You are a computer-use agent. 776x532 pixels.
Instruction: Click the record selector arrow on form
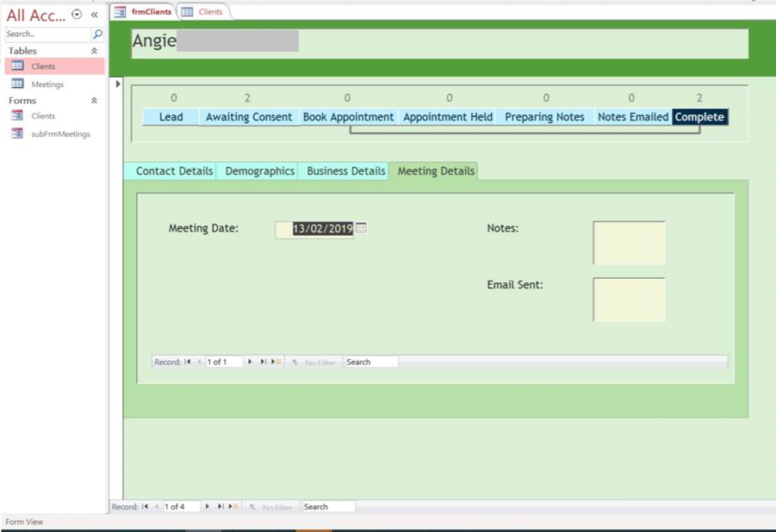tap(118, 84)
